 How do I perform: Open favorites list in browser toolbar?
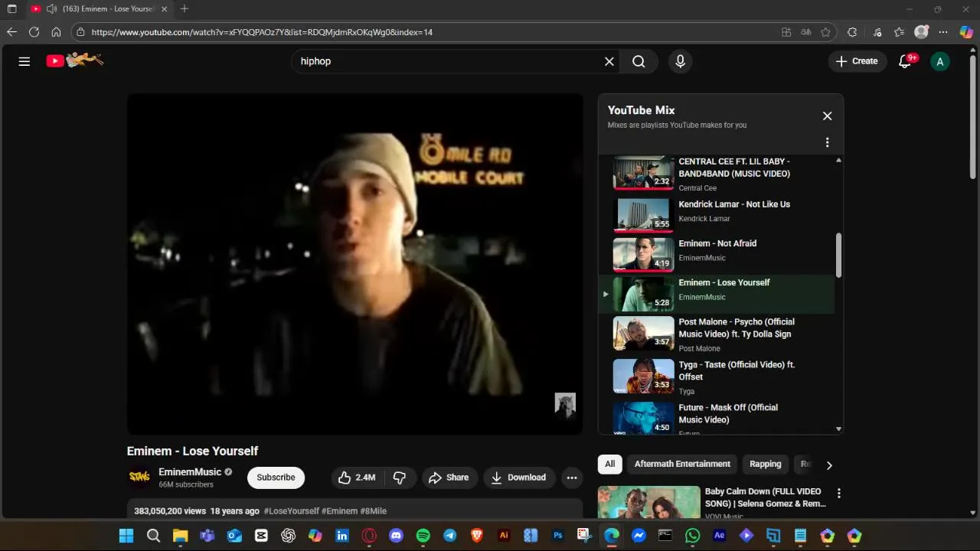(899, 32)
